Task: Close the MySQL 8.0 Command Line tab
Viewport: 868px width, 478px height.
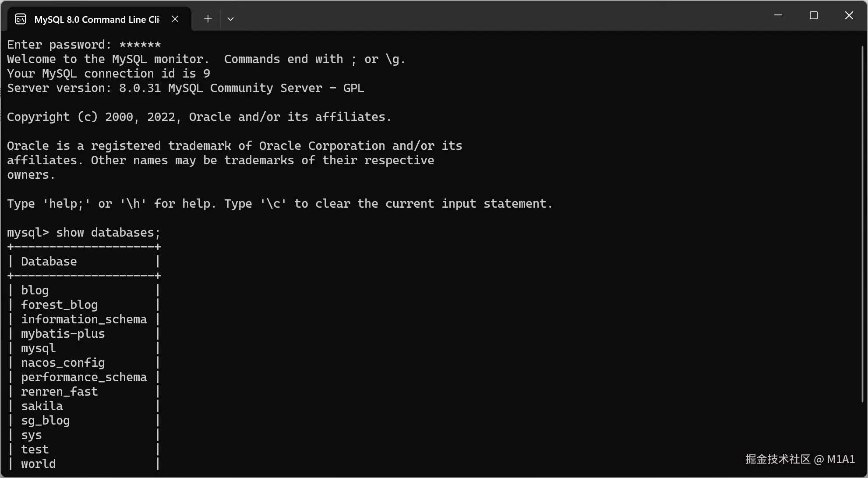Action: [x=175, y=19]
